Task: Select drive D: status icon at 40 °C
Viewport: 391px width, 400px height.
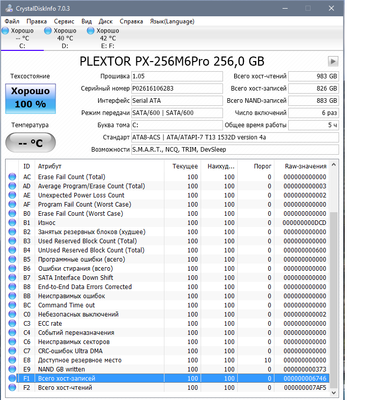Action: (48, 31)
